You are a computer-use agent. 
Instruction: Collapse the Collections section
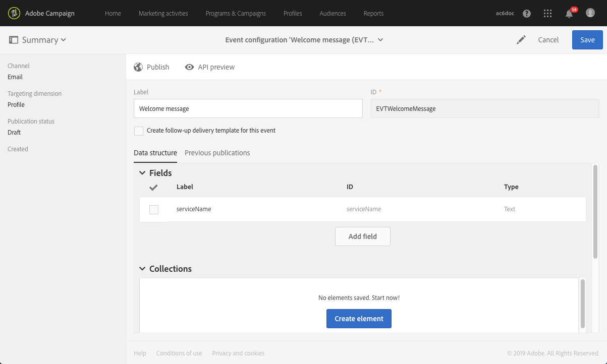click(142, 269)
